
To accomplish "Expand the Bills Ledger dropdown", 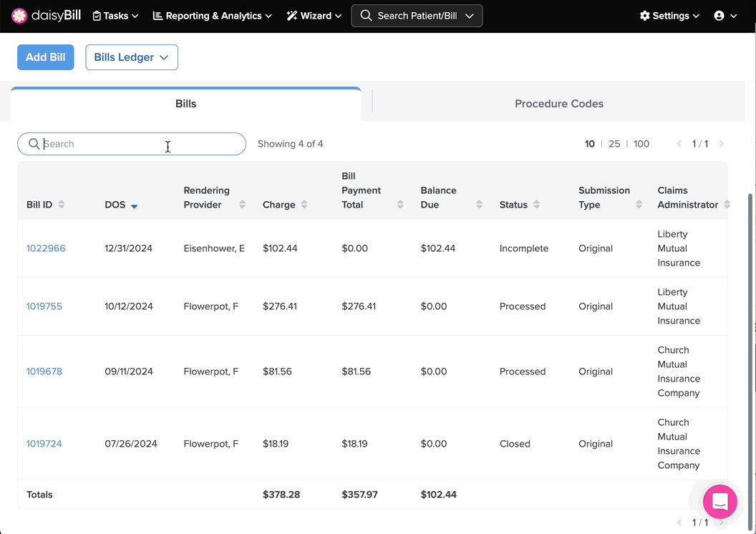I will tap(132, 57).
